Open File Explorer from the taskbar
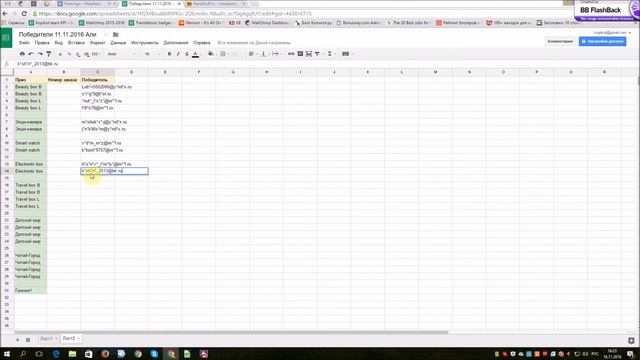Viewport: 640px width, 360px height. [72, 354]
